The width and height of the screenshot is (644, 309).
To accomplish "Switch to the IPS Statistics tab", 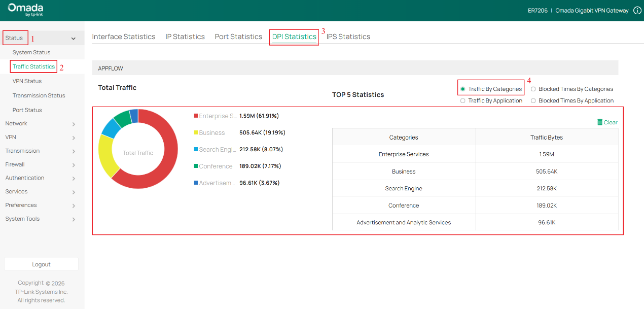I will [x=348, y=36].
